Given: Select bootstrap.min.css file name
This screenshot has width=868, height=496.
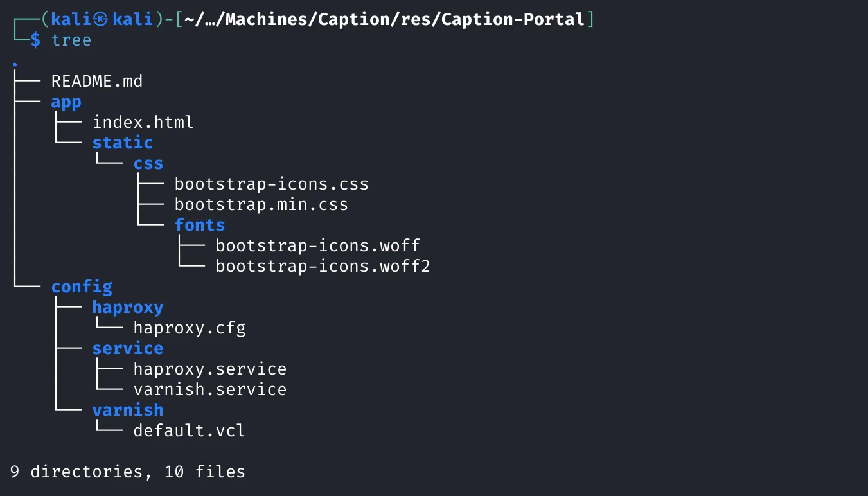Looking at the screenshot, I should pyautogui.click(x=261, y=205).
